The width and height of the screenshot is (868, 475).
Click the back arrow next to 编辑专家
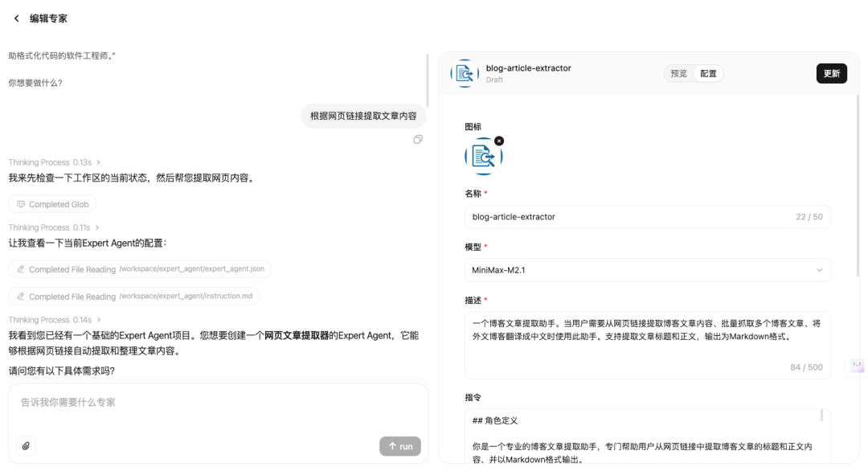17,18
